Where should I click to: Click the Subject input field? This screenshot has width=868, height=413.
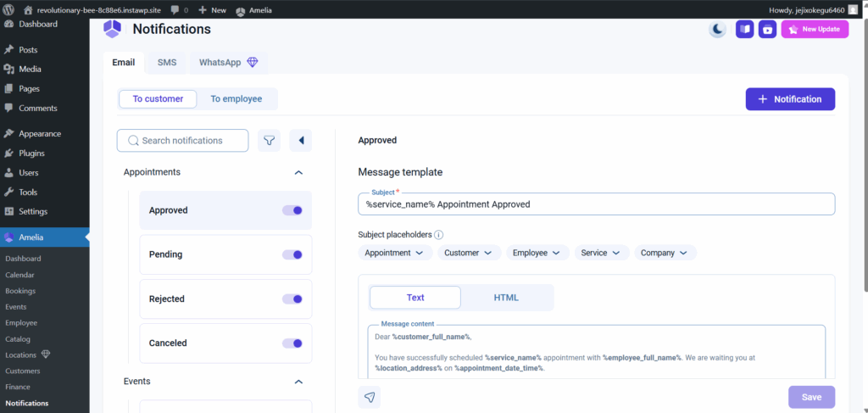coord(596,204)
